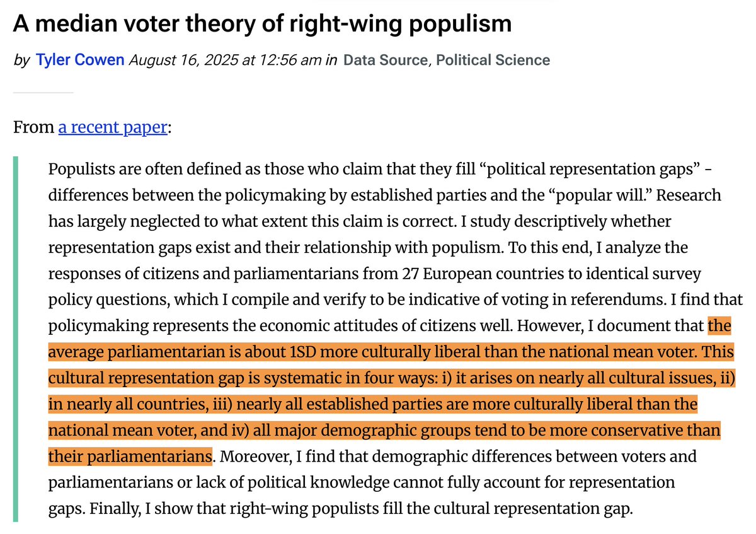Click the final sentence starting with "Finally"
The height and width of the screenshot is (534, 756).
(340, 508)
